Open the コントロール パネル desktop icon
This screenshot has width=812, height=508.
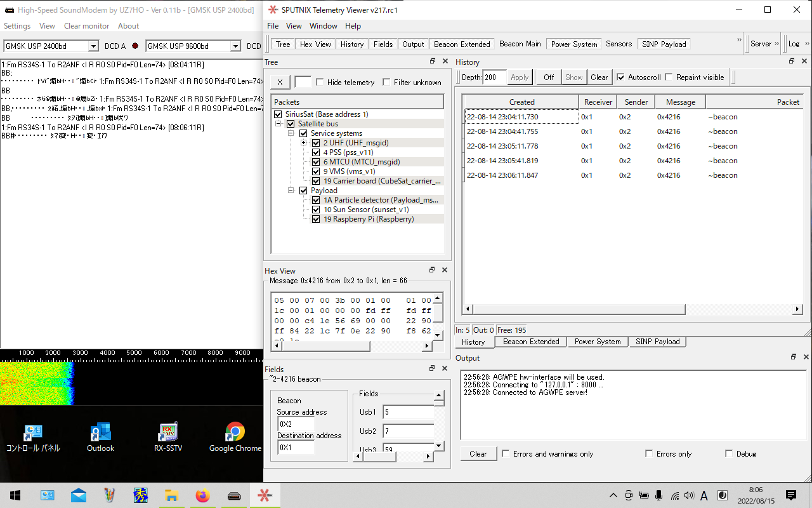pyautogui.click(x=33, y=438)
